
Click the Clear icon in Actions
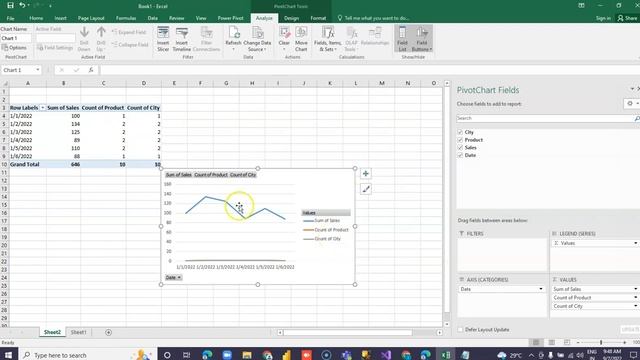284,39
